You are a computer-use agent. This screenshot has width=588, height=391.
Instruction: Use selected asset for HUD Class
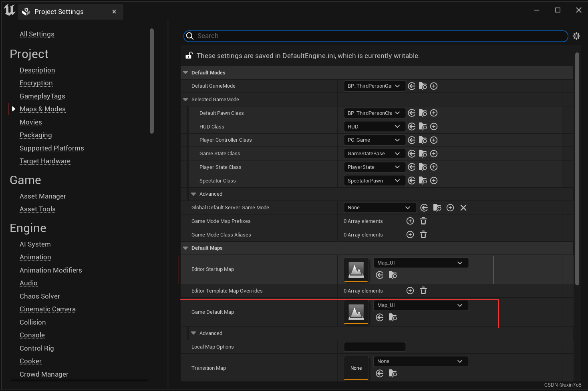pos(412,126)
